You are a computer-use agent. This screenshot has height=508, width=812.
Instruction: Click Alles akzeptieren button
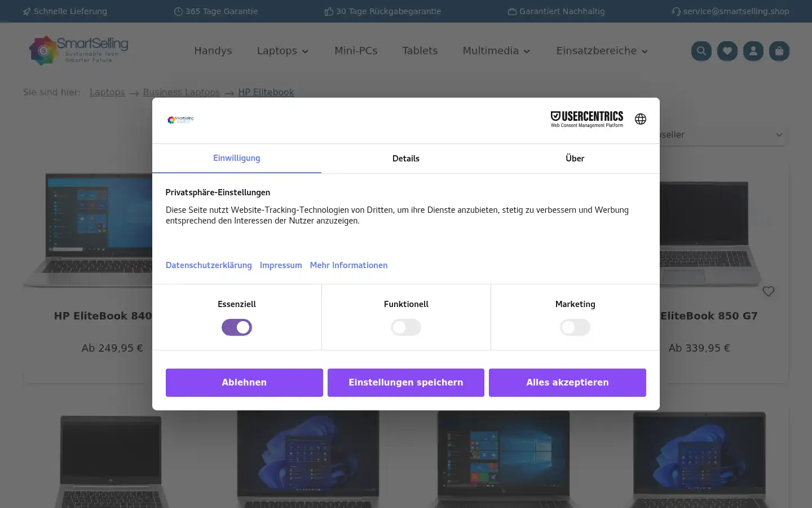[567, 383]
